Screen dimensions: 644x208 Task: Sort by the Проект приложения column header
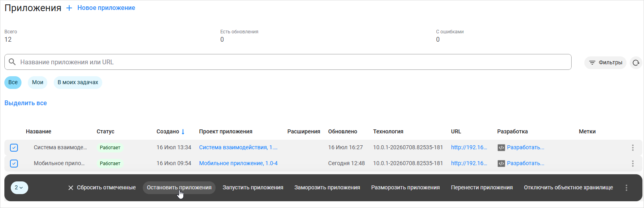(226, 132)
